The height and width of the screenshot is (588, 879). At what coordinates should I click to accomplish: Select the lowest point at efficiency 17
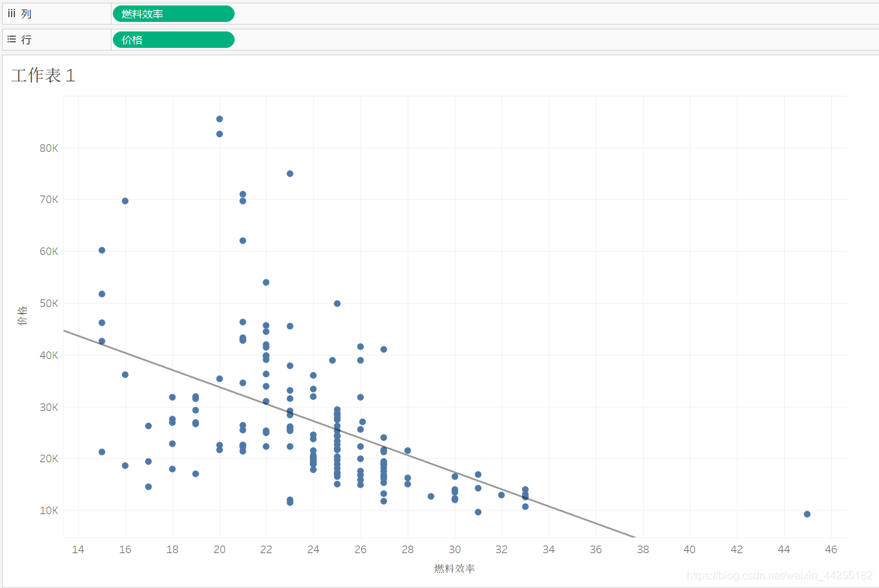pos(148,487)
